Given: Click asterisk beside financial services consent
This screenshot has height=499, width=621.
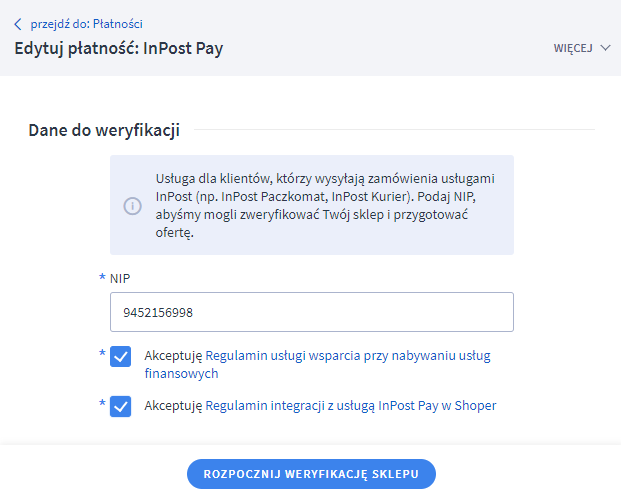Looking at the screenshot, I should [101, 354].
